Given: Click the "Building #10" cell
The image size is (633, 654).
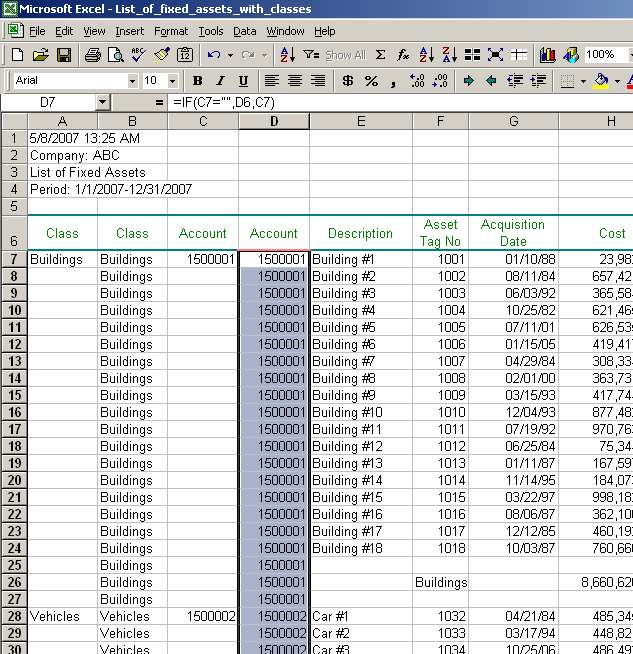Looking at the screenshot, I should click(361, 412).
